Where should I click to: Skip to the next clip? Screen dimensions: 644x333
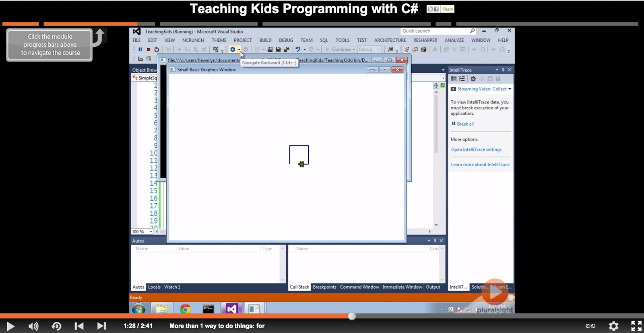click(x=102, y=326)
